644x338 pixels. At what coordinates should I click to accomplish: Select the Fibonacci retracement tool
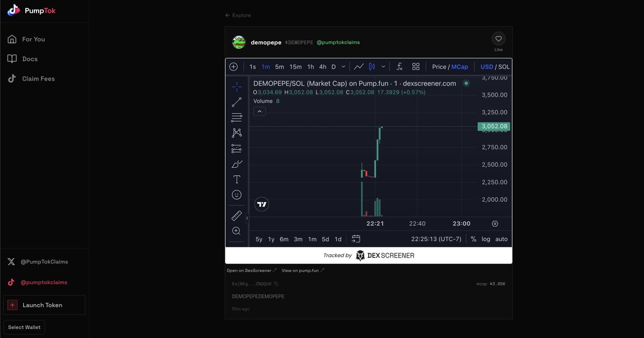coord(237,117)
